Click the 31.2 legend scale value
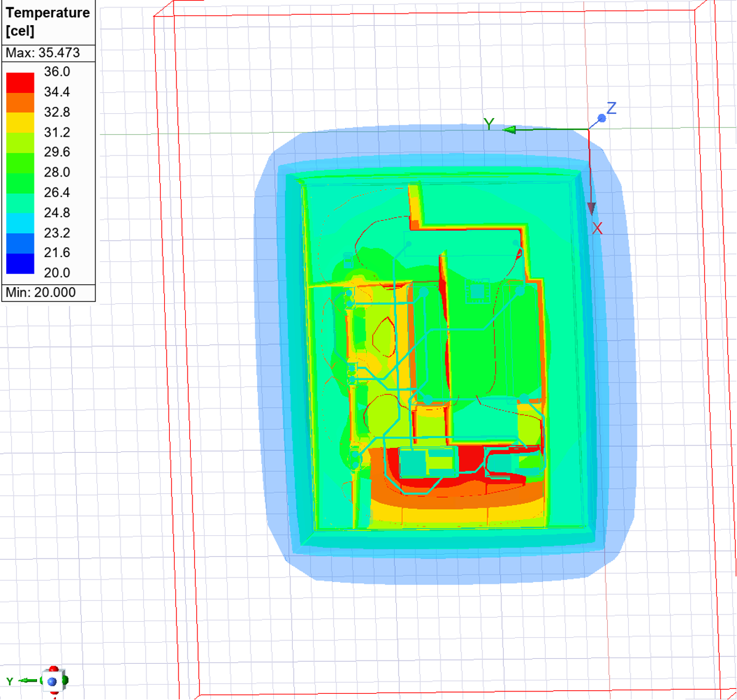This screenshot has height=700, width=737. point(57,132)
